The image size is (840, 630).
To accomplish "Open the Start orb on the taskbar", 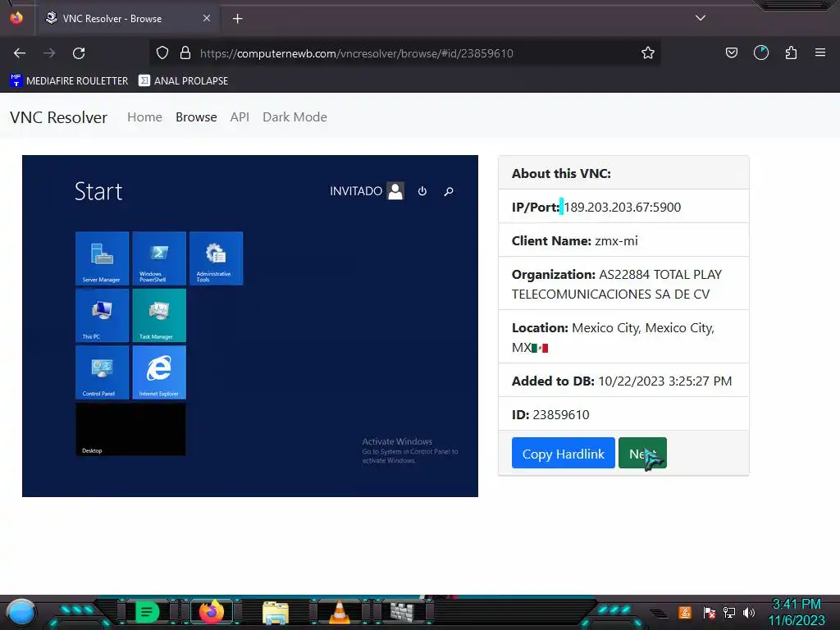I will click(21, 612).
